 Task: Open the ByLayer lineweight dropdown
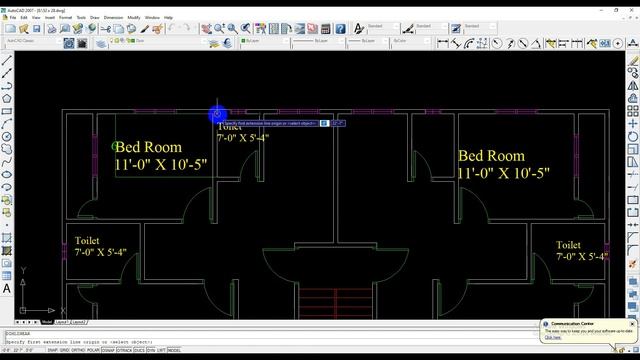[x=368, y=41]
